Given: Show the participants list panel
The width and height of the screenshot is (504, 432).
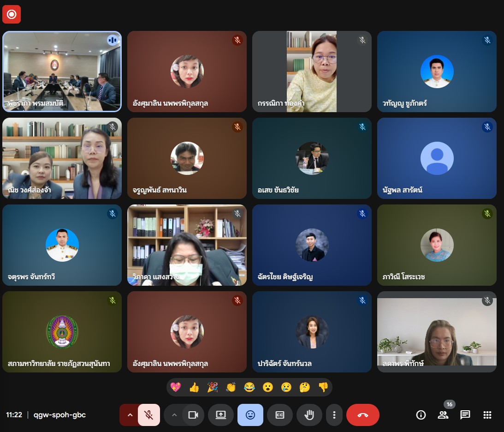Looking at the screenshot, I should point(443,415).
